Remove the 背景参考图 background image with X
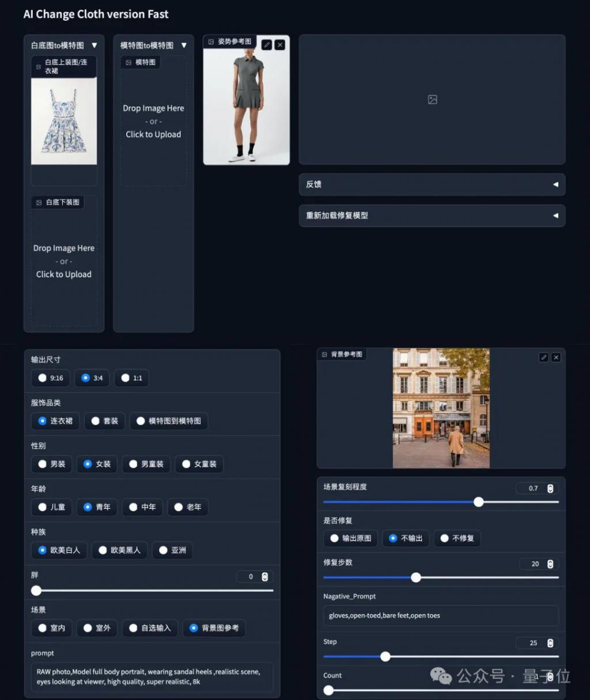The image size is (590, 700). (556, 357)
